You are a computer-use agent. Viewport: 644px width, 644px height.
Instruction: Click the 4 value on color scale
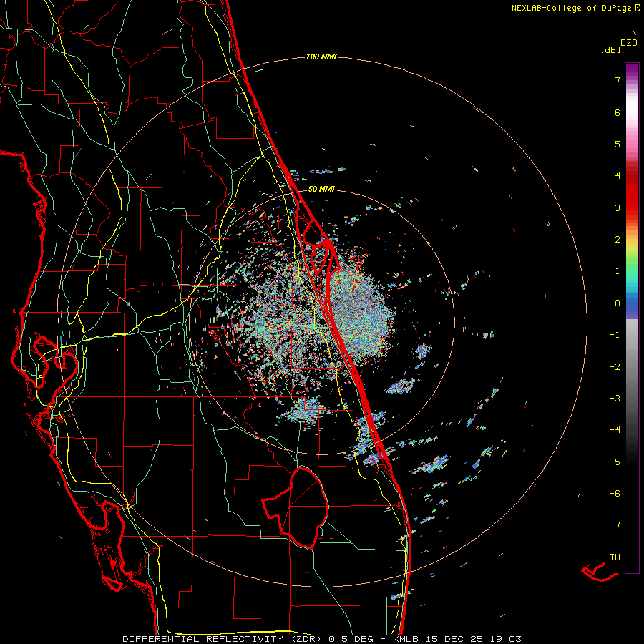pyautogui.click(x=618, y=176)
